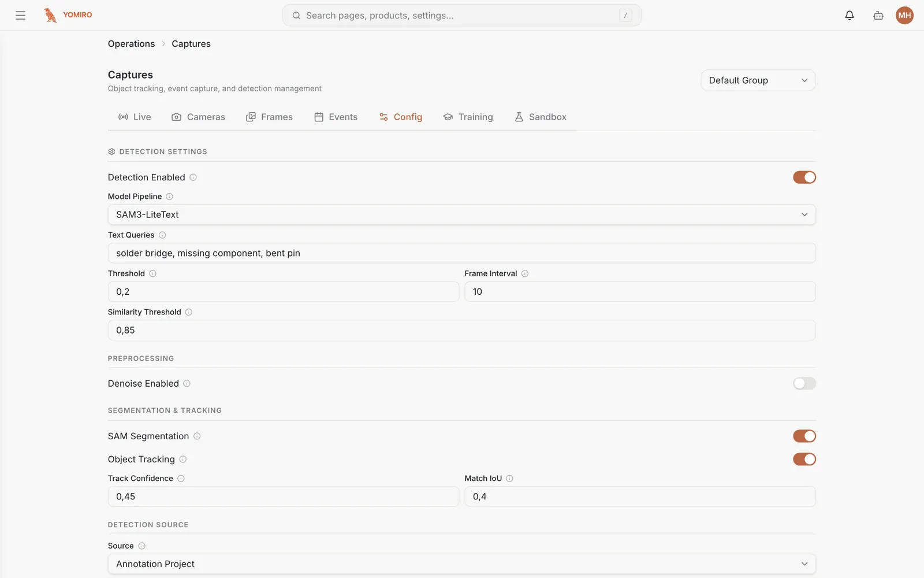Show info icon next to Threshold

point(152,273)
